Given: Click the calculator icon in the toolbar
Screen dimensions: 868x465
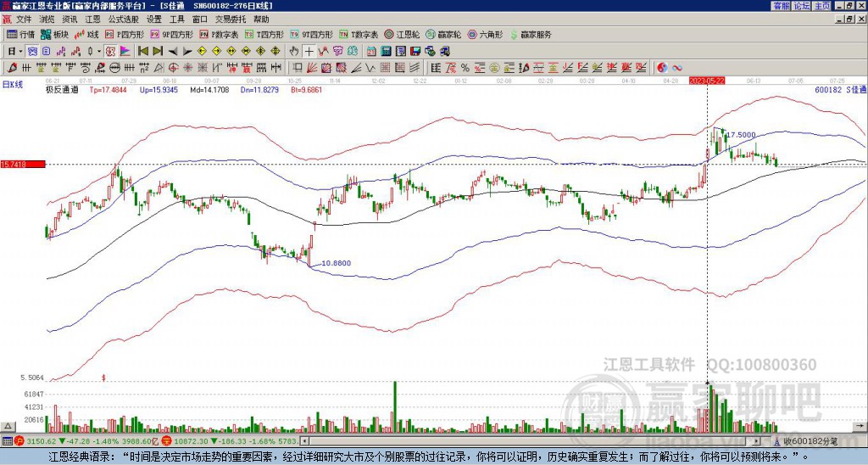Looking at the screenshot, I should (x=387, y=52).
